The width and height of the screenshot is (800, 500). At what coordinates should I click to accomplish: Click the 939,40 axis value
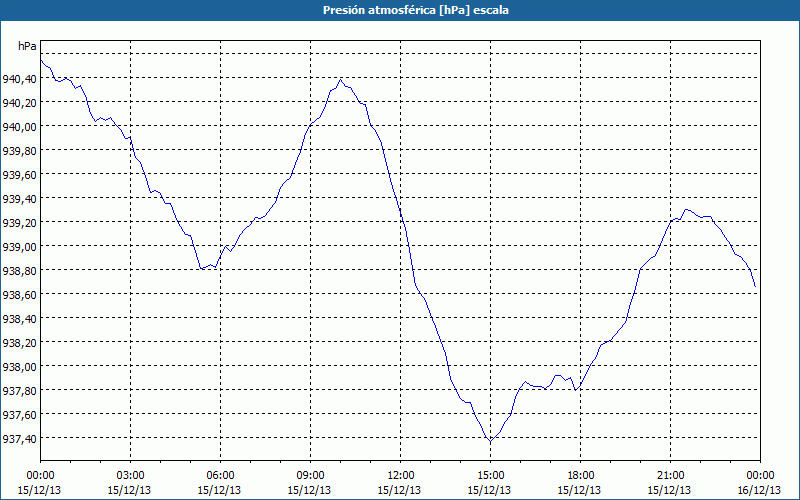click(19, 198)
